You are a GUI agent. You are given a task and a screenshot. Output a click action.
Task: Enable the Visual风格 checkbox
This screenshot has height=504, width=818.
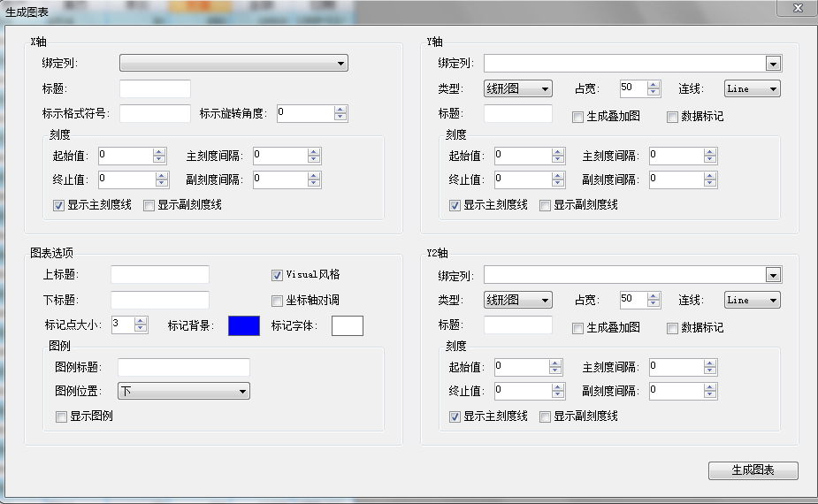[x=277, y=275]
